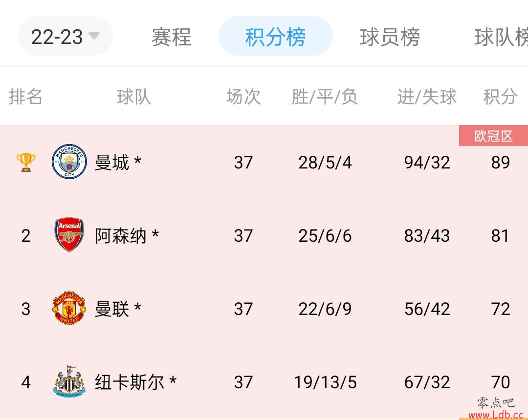Click the 进/失球 column header
The image size is (528, 420).
coord(427,97)
